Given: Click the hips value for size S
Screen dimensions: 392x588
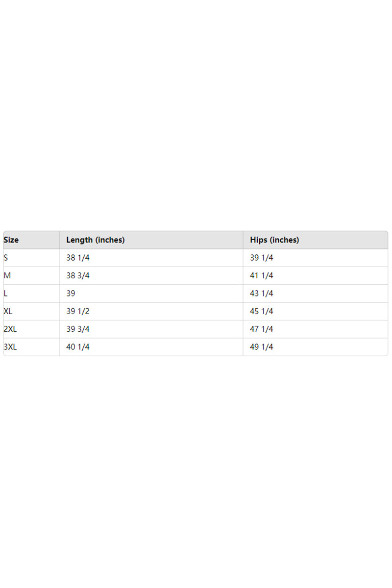Looking at the screenshot, I should [x=262, y=258].
